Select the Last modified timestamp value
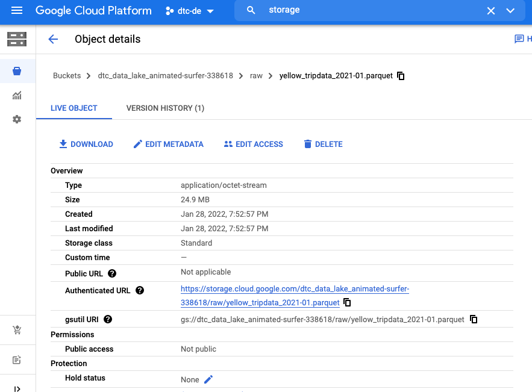Screen dimensions: 532x392 point(224,229)
